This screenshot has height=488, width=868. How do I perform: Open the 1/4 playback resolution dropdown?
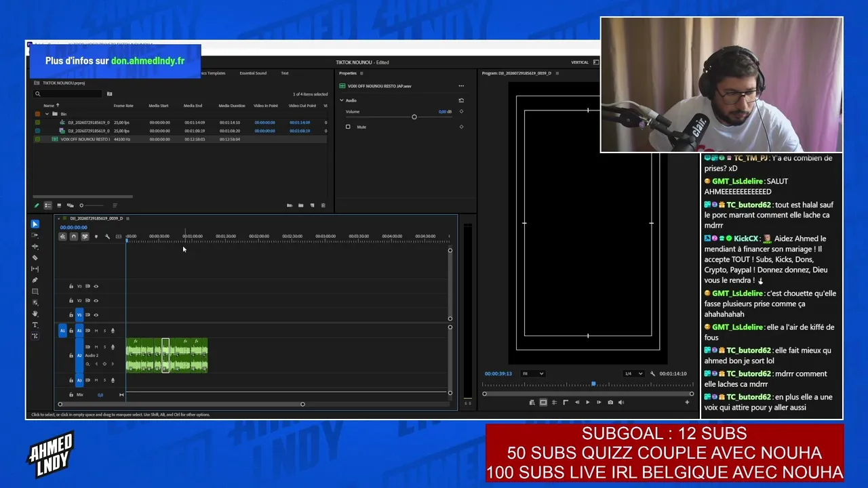point(633,373)
